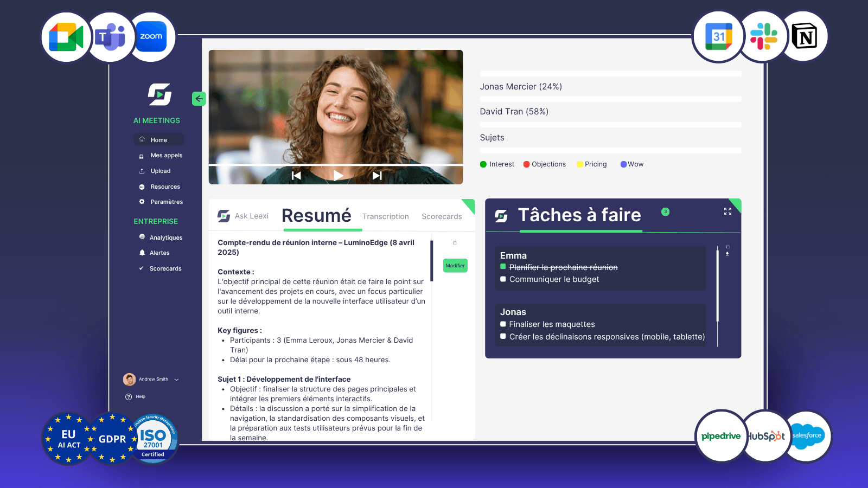
Task: Switch to the Transcription tab
Action: [385, 216]
